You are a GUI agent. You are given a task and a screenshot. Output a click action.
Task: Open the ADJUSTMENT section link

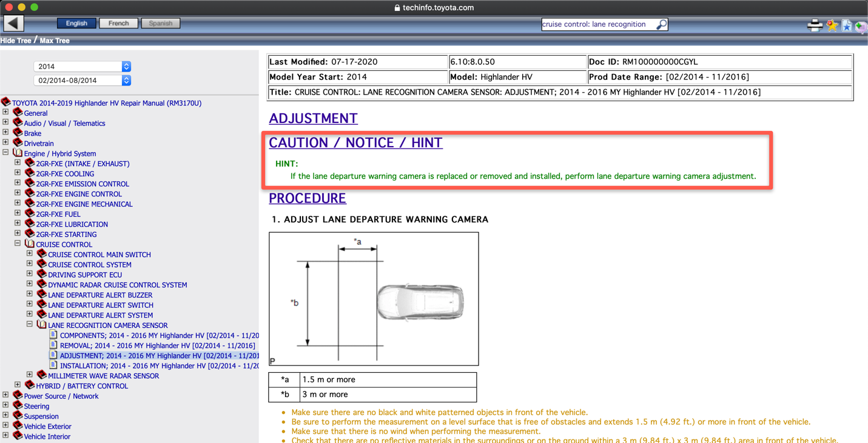coord(313,119)
